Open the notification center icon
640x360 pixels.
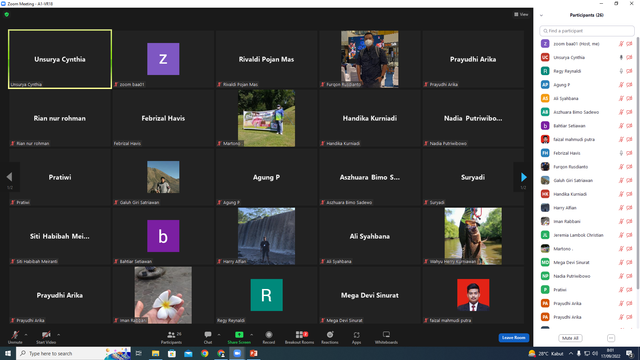(630, 353)
